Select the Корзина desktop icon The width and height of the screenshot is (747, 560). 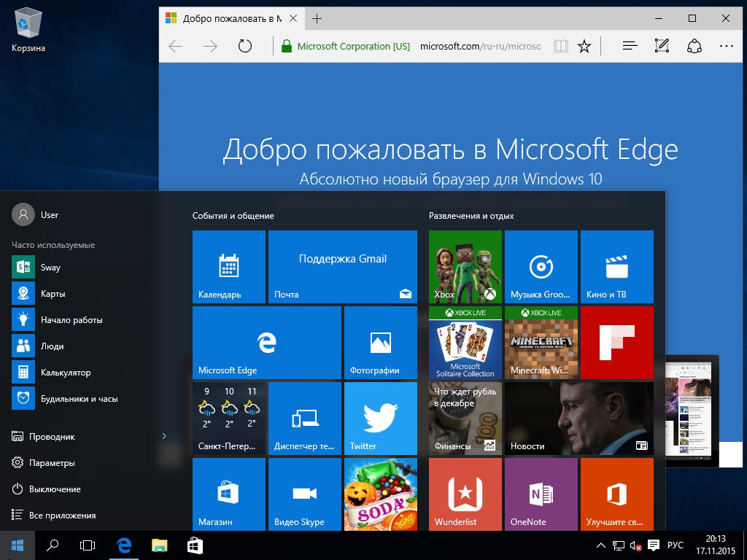28,29
